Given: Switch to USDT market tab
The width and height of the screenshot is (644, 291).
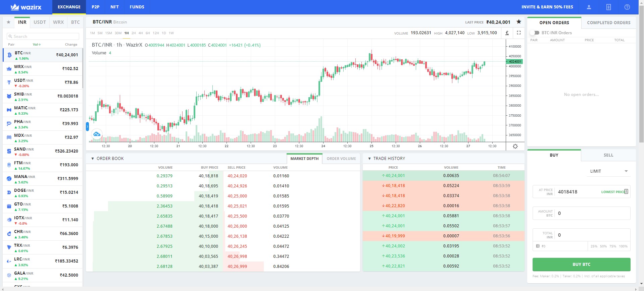Looking at the screenshot, I should (x=40, y=22).
